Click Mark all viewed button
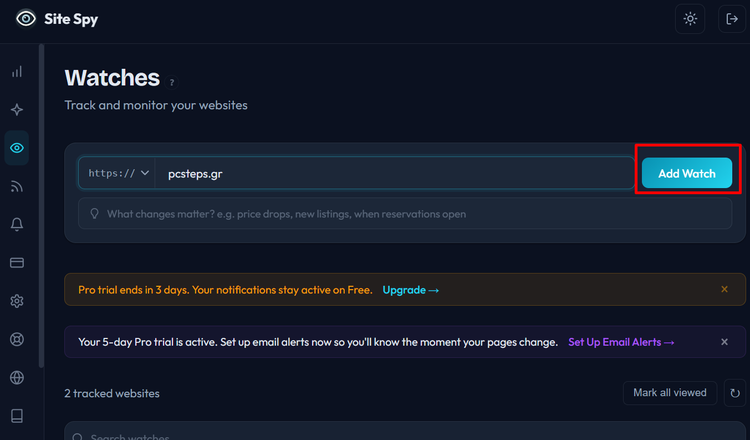 [669, 393]
